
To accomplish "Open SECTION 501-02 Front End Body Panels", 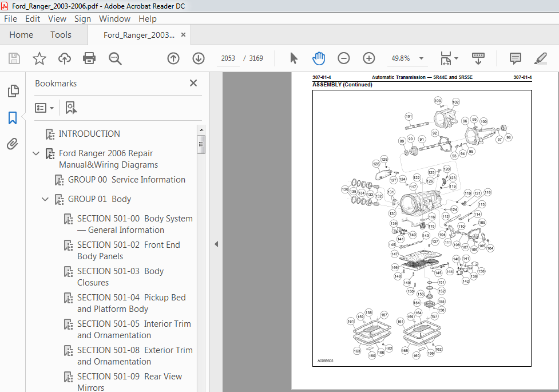I will tap(128, 251).
